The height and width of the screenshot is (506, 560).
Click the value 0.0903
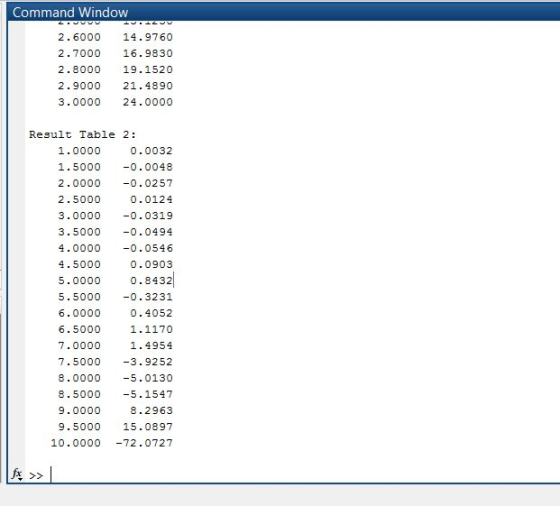tap(151, 265)
